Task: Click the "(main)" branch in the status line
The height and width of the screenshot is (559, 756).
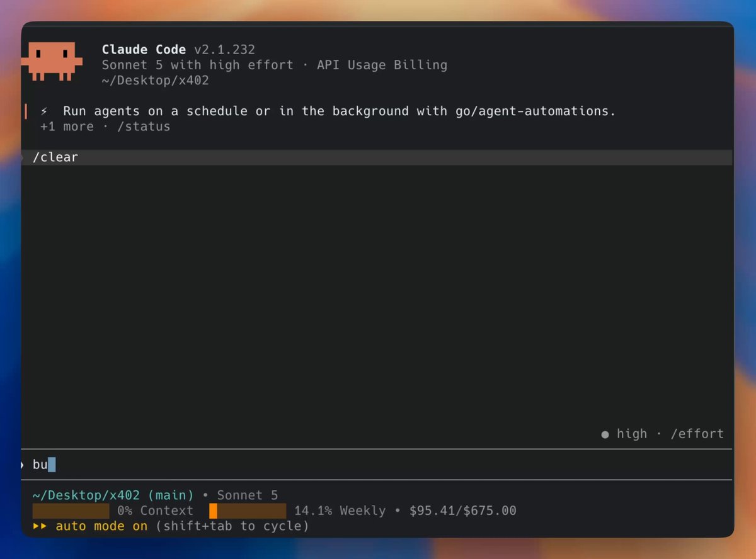Action: (x=171, y=495)
